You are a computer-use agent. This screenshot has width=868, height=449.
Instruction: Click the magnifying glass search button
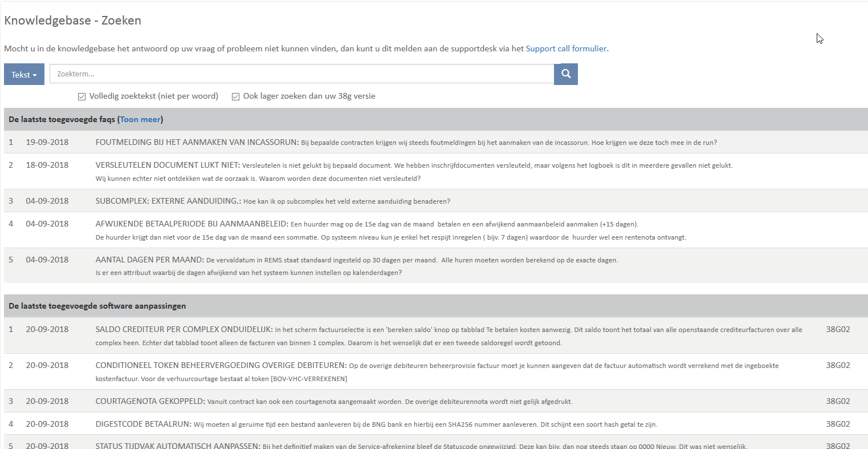[566, 74]
